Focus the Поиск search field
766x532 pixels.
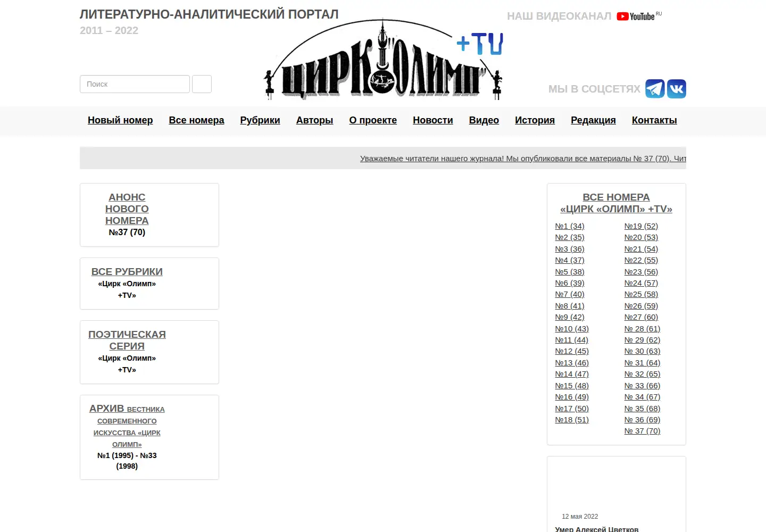[x=135, y=84]
